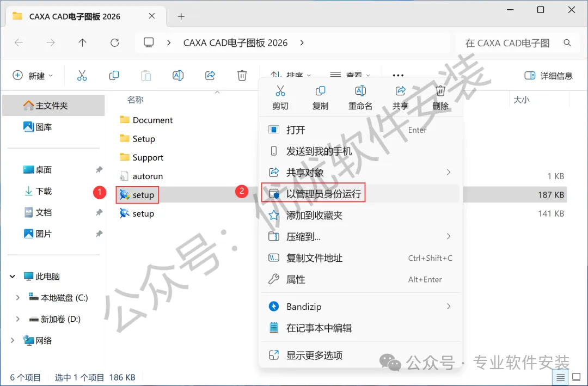Image resolution: width=588 pixels, height=386 pixels.
Task: Switch to large thumbnails view in the status bar
Action: pyautogui.click(x=577, y=377)
